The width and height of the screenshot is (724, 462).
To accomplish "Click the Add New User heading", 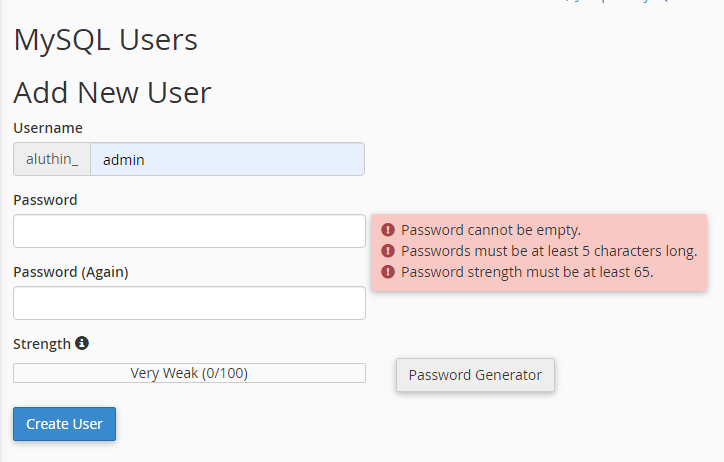I will click(112, 93).
